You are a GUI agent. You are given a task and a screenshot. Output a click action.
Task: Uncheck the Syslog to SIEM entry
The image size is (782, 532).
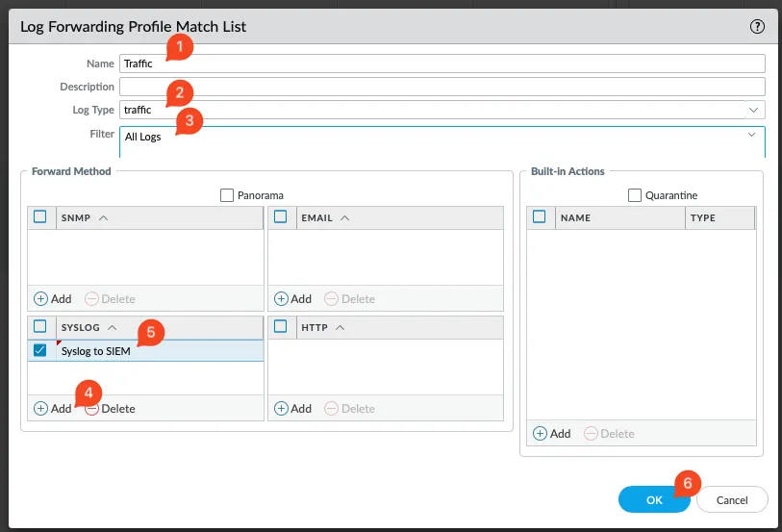[x=40, y=350]
